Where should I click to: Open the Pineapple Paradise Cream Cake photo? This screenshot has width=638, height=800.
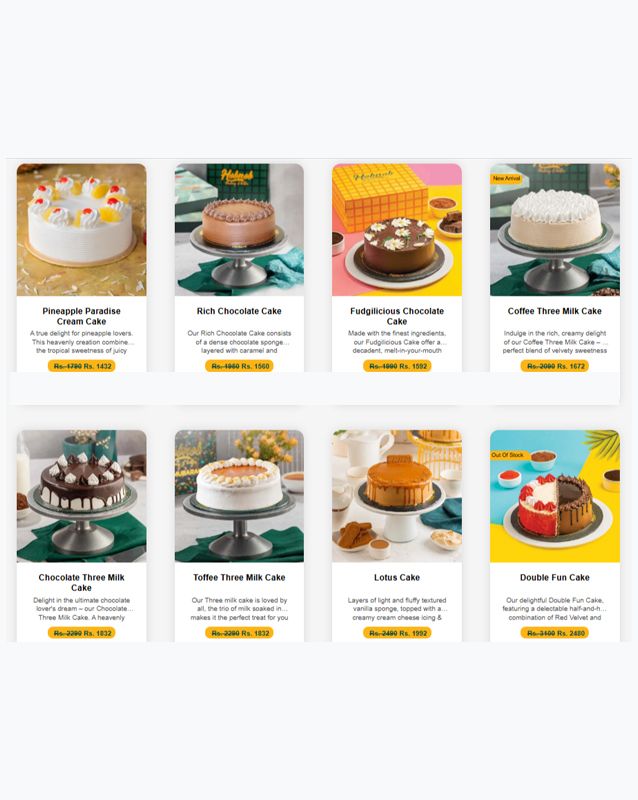(82, 230)
